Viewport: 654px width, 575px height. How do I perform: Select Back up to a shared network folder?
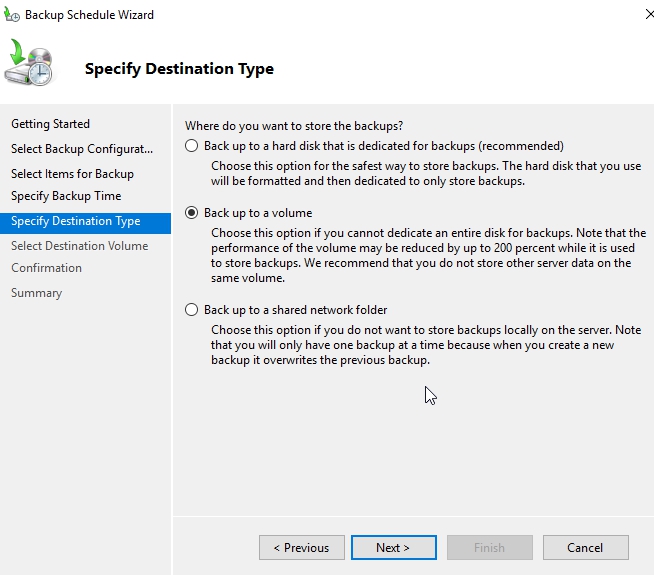pos(192,310)
